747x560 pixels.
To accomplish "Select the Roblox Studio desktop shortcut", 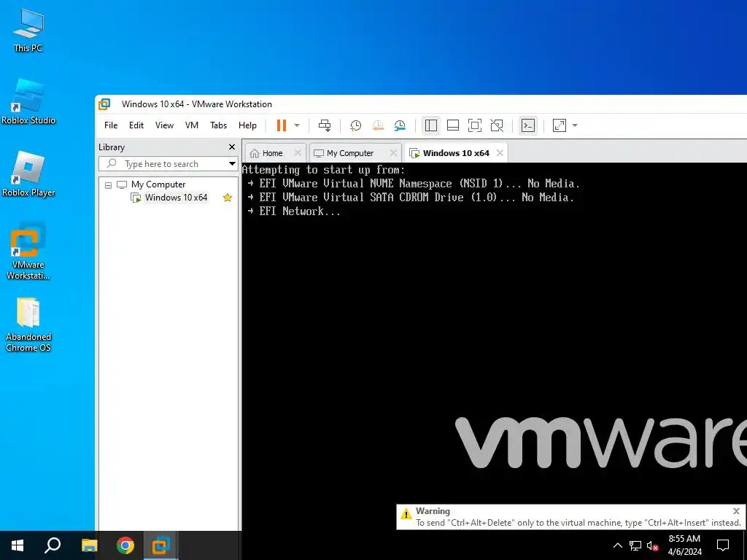I will pos(28,102).
